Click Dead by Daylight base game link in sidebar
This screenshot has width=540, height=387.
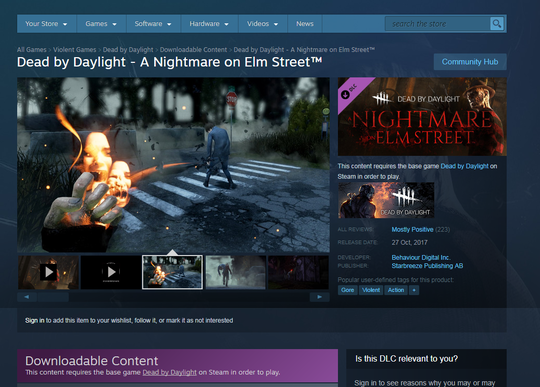pos(464,166)
